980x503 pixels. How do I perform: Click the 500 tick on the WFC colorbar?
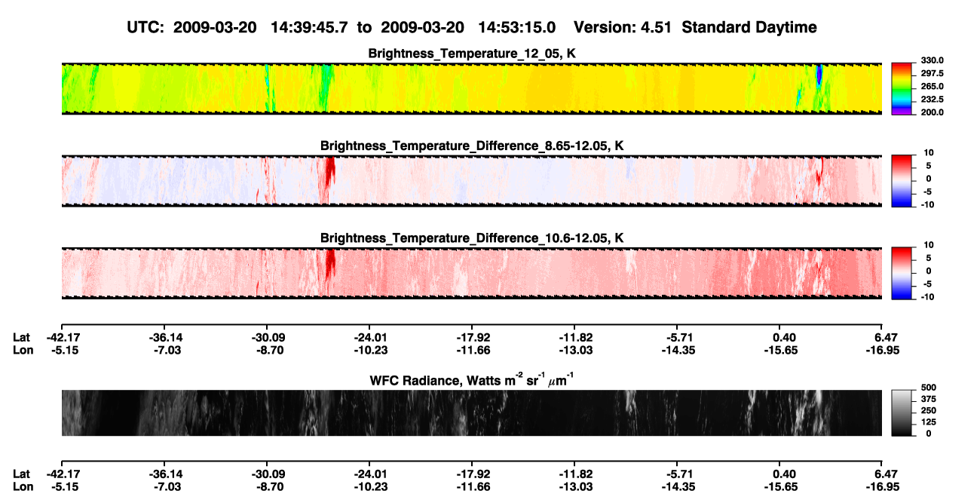927,387
